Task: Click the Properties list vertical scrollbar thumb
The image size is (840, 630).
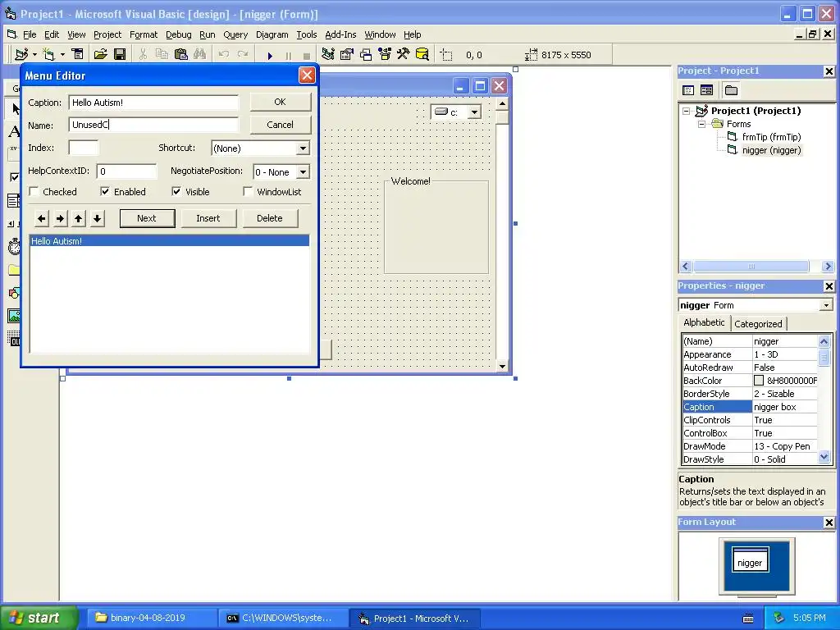Action: [x=824, y=357]
